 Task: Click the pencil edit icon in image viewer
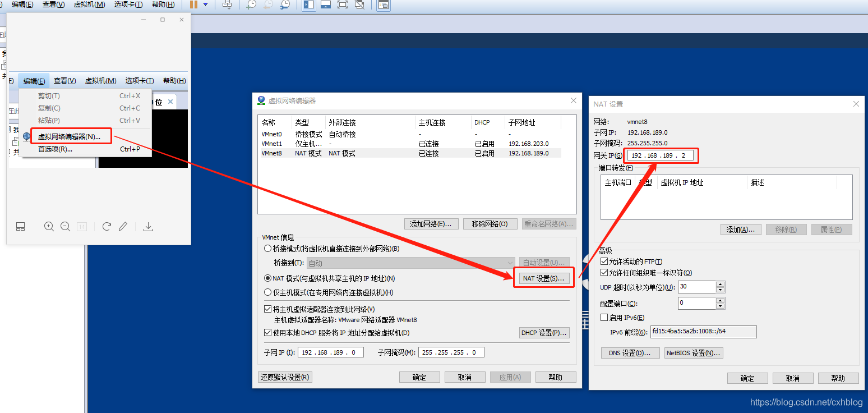pyautogui.click(x=123, y=227)
